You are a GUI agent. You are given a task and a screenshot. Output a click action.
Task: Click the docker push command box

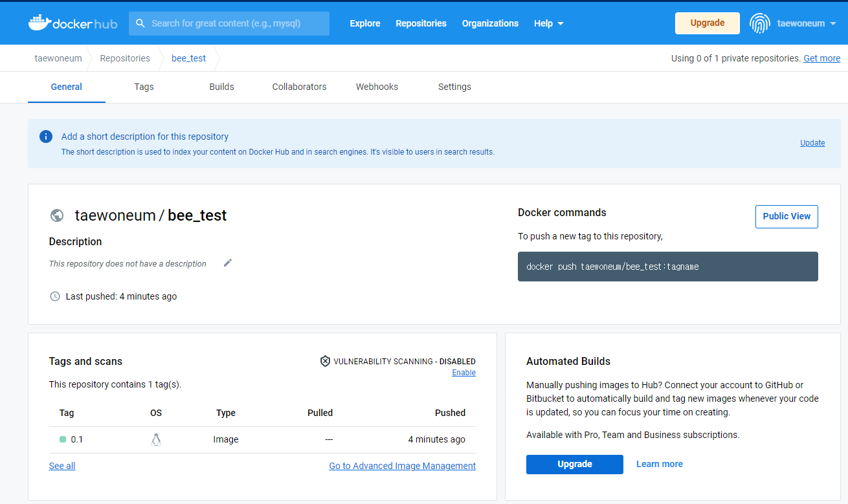click(667, 267)
